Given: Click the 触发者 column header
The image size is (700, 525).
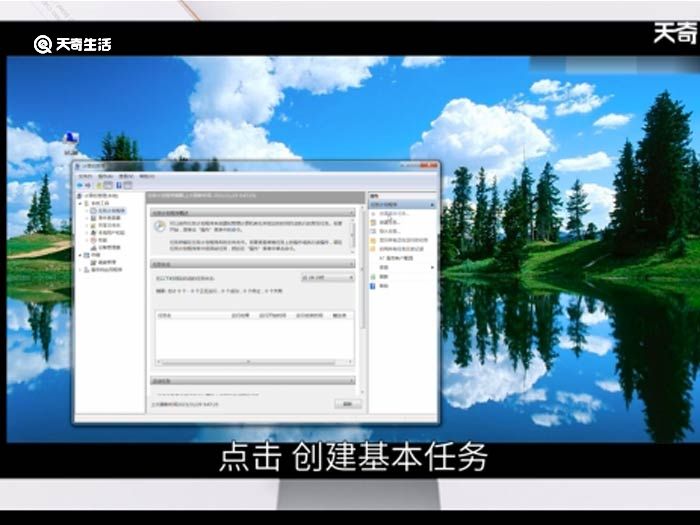Looking at the screenshot, I should [339, 316].
